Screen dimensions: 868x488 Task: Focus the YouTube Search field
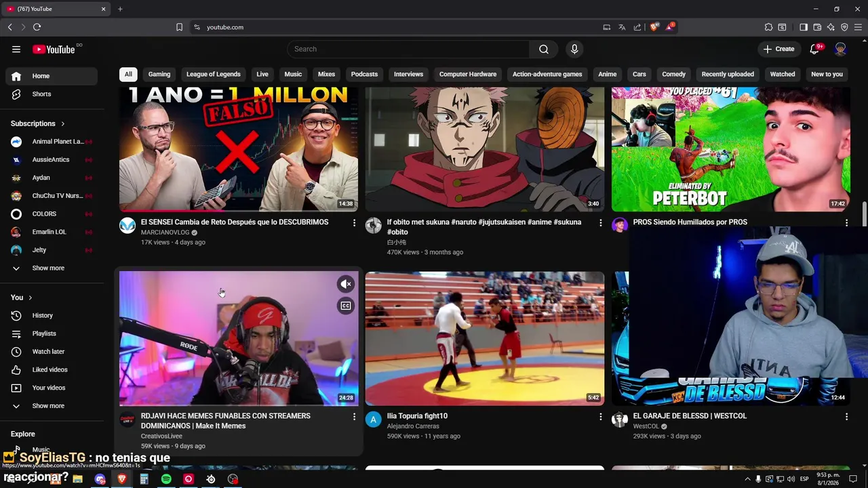408,49
